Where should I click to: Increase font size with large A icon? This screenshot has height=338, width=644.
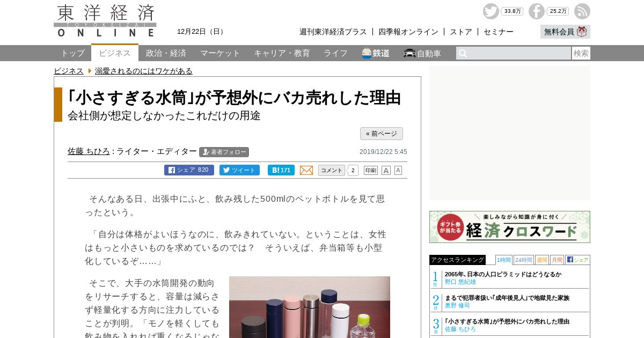[x=386, y=170]
